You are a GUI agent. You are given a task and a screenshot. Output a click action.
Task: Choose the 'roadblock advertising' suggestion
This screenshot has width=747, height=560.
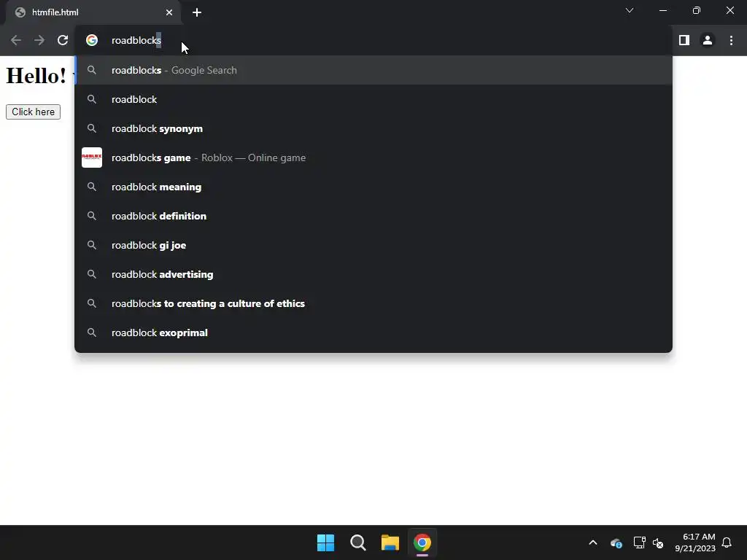373,274
